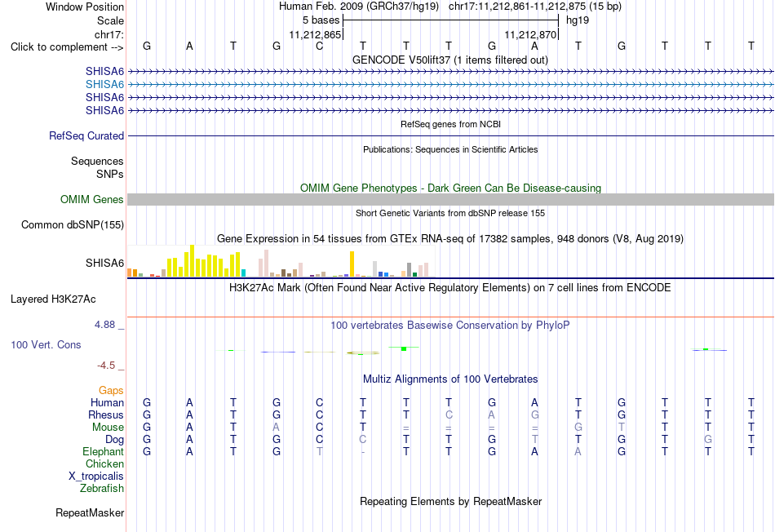Click the C base in the top sequence row
The width and height of the screenshot is (775, 532).
tap(319, 46)
